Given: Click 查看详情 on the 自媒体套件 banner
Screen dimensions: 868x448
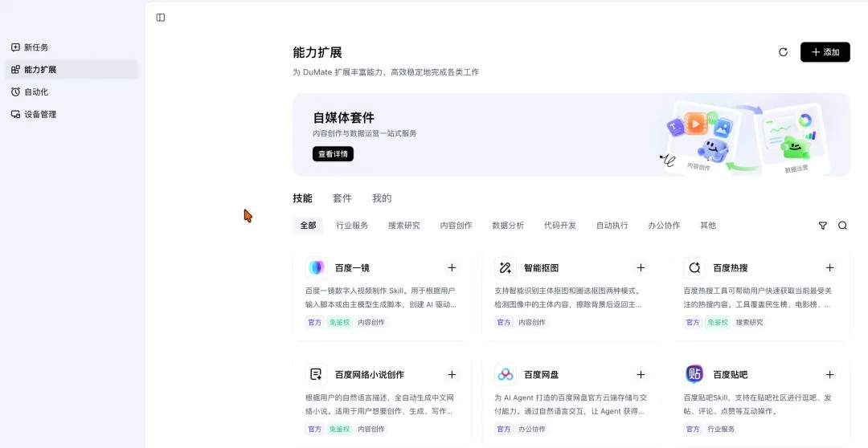Looking at the screenshot, I should point(333,154).
